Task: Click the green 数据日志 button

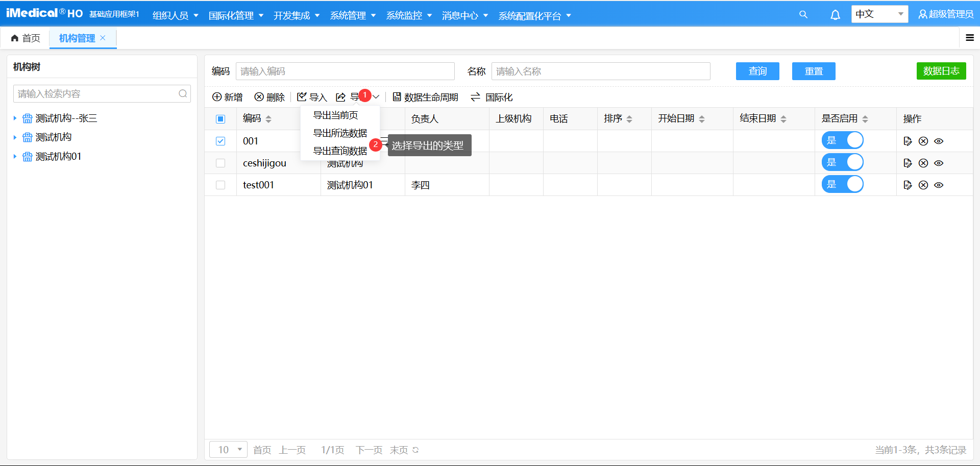Action: (941, 71)
